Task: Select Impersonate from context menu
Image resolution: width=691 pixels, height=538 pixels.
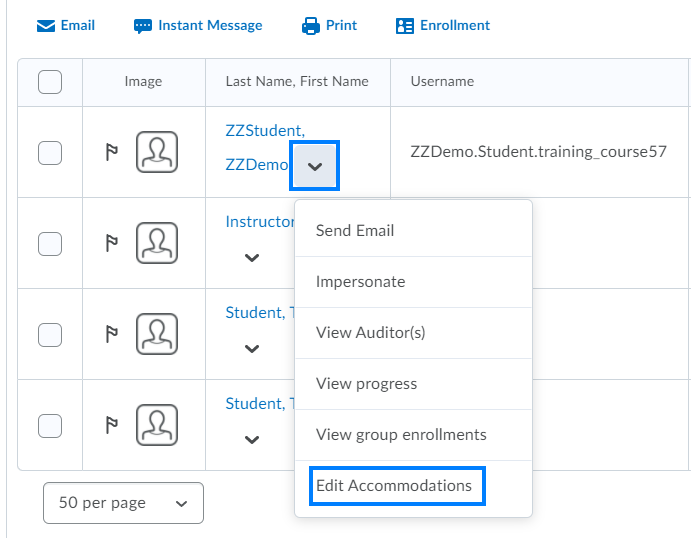Action: pos(360,282)
